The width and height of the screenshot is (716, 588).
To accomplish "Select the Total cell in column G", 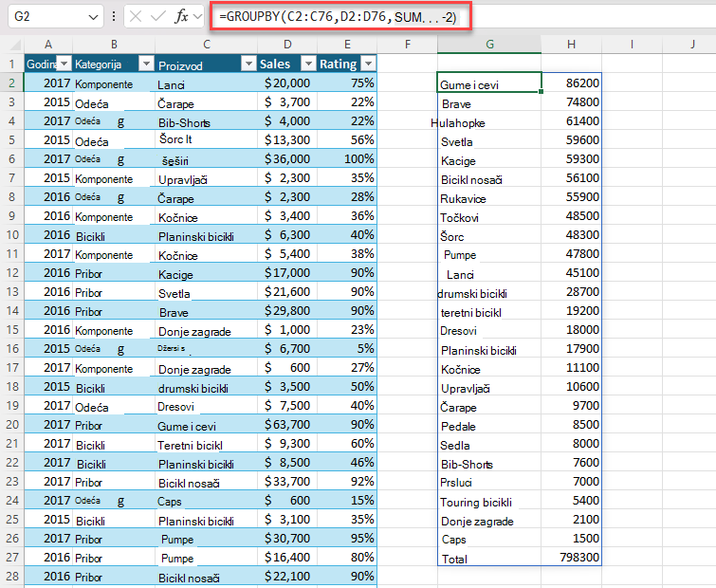I will click(489, 558).
